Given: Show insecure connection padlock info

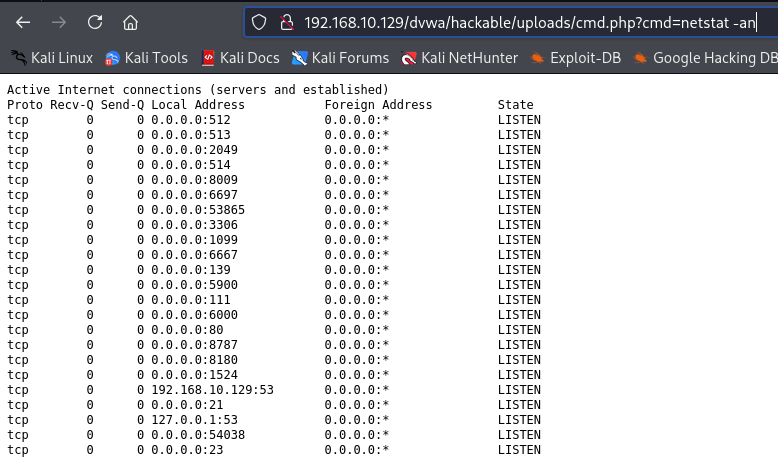Looking at the screenshot, I should click(x=287, y=22).
